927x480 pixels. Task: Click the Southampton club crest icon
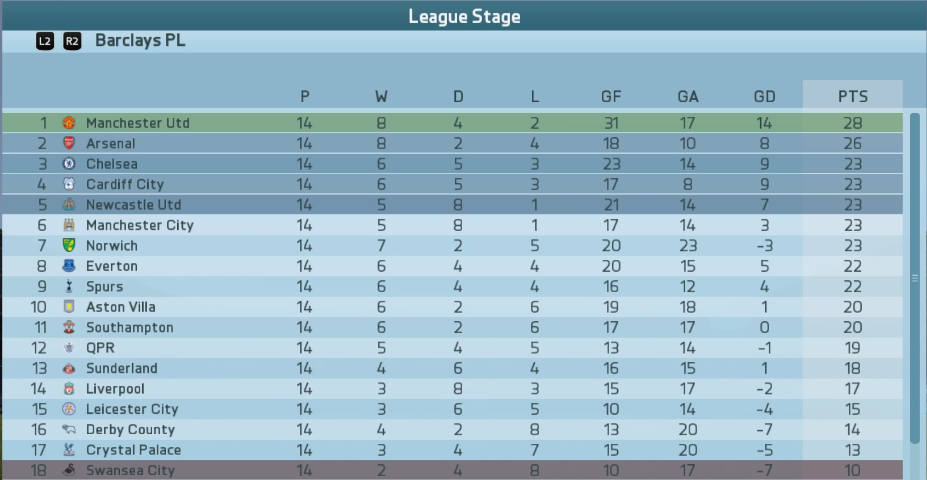click(69, 327)
